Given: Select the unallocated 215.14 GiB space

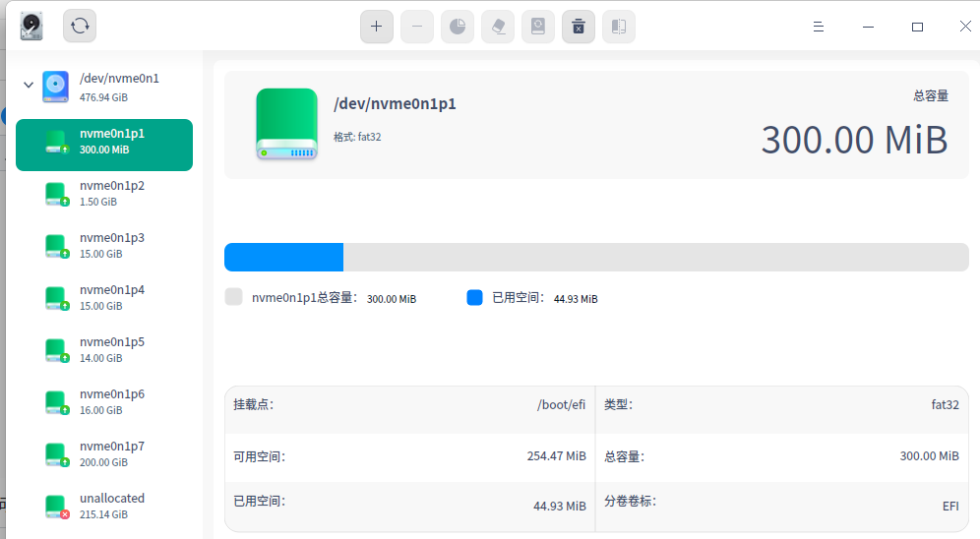Looking at the screenshot, I should [x=104, y=507].
